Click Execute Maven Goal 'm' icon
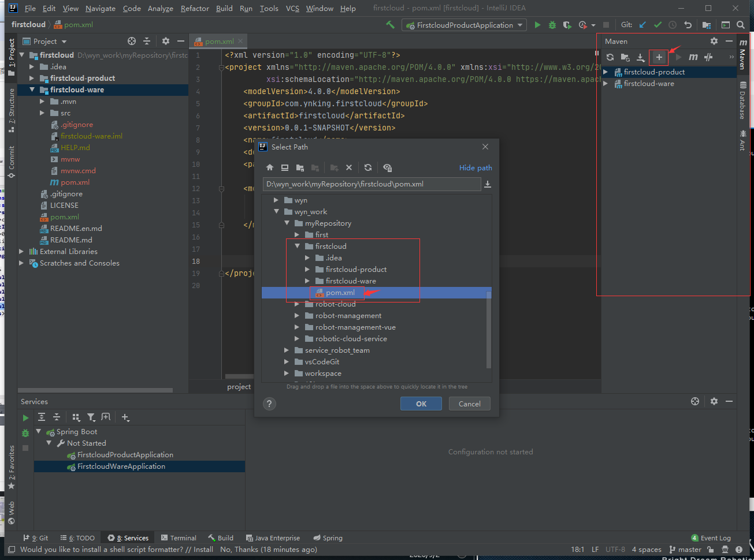Image resolution: width=754 pixels, height=560 pixels. [x=693, y=57]
